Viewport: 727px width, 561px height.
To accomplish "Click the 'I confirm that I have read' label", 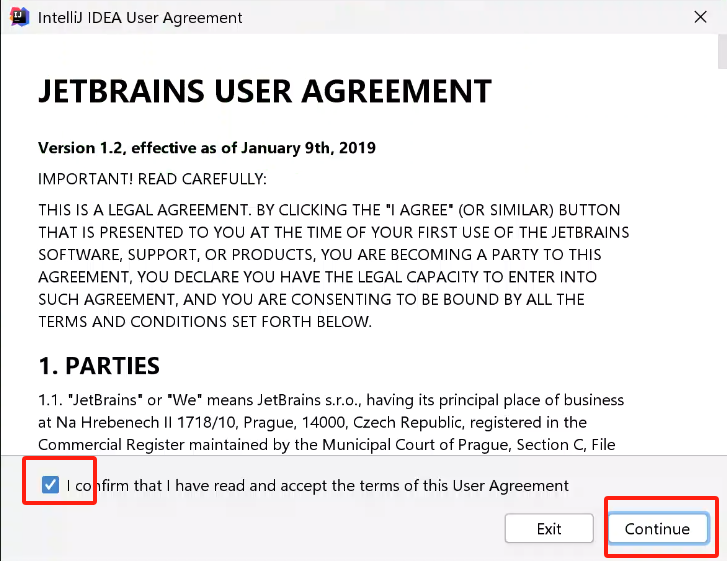I will (x=318, y=485).
